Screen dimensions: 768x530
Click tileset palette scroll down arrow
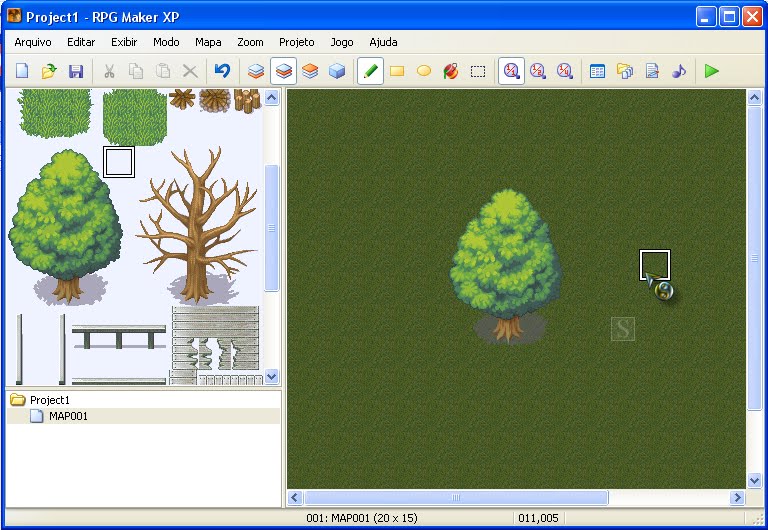pyautogui.click(x=272, y=377)
